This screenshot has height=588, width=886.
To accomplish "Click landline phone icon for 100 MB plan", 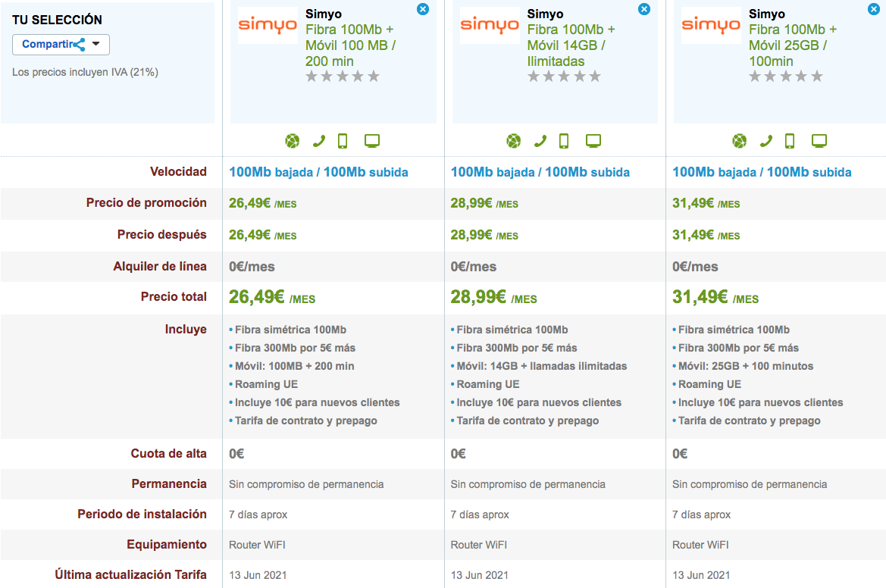I will click(319, 141).
